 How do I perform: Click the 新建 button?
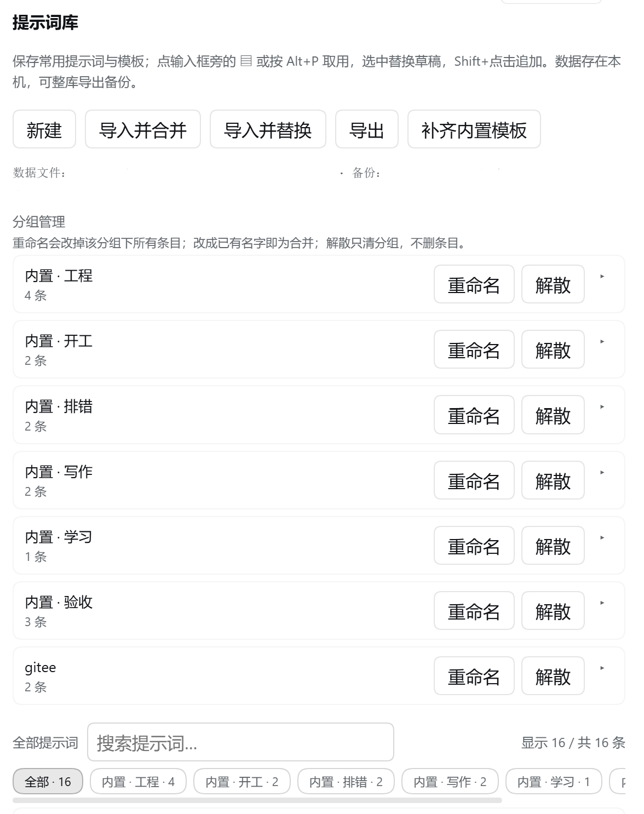(x=44, y=129)
